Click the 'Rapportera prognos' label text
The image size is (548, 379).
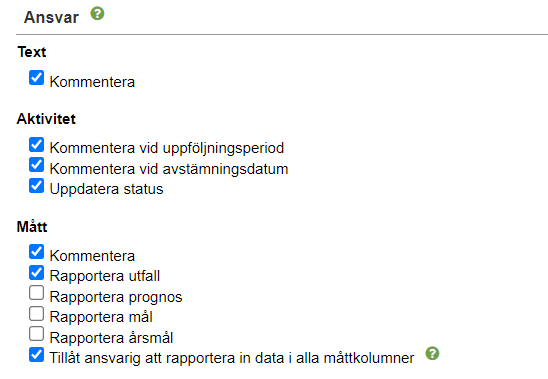[116, 297]
